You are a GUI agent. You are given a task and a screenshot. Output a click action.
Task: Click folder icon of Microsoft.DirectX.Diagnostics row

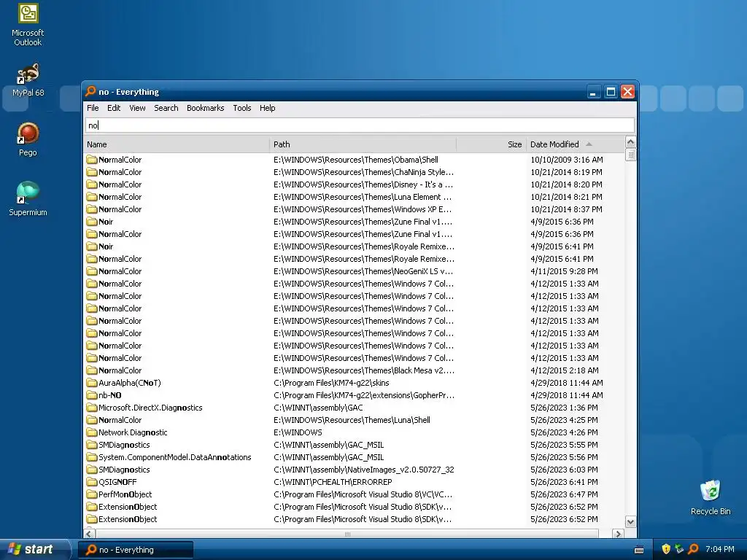coord(91,408)
